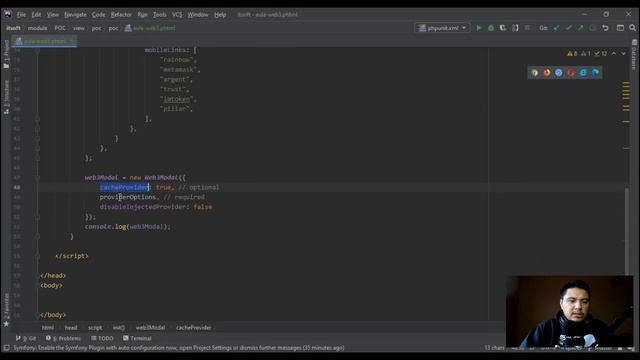Screen dimensions: 640x360
Task: Open the Favorites tool window sidebar
Action: 6,309
